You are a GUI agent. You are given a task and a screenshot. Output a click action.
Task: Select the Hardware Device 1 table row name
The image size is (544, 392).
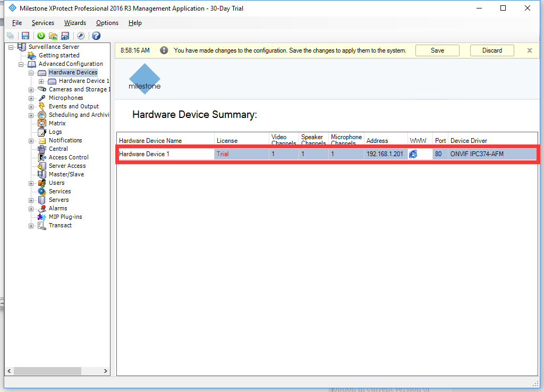click(x=166, y=154)
